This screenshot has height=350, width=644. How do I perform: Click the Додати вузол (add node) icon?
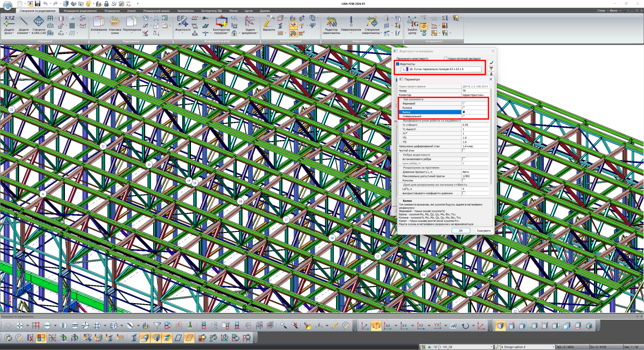coord(9,22)
